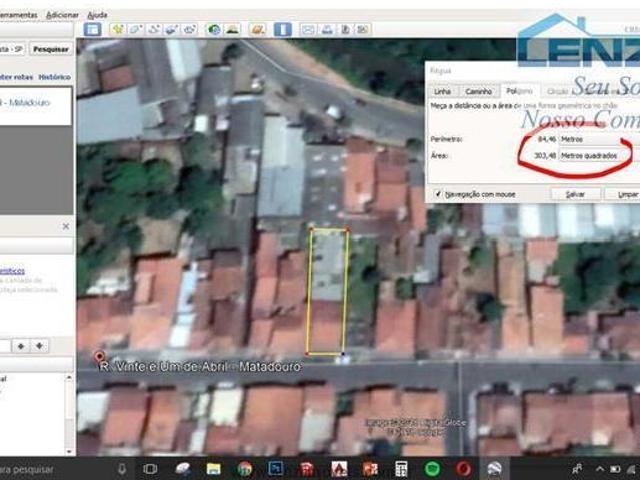
Task: Click the red placemark on R. Vinte e Um de Abril
Action: [99, 356]
